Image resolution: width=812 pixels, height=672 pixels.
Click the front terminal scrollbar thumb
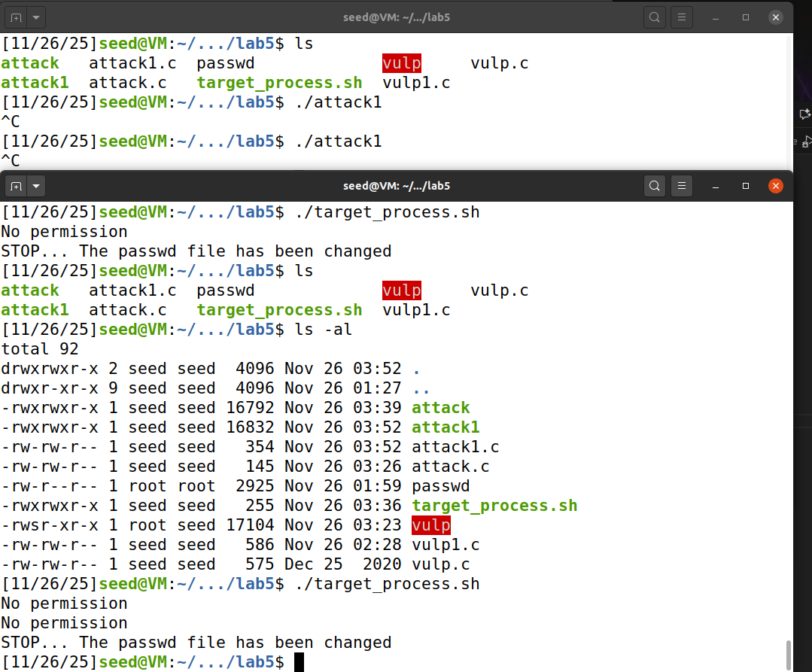click(x=789, y=655)
